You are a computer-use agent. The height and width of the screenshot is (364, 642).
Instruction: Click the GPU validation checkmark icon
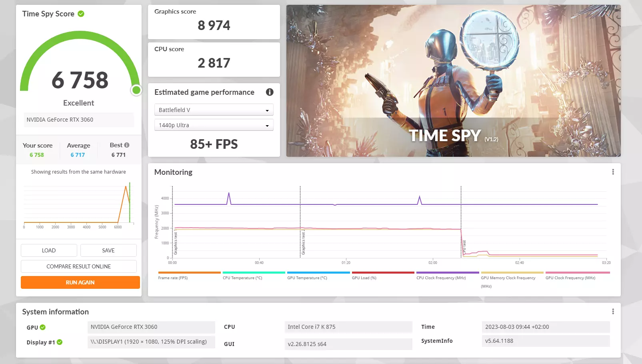pyautogui.click(x=43, y=327)
